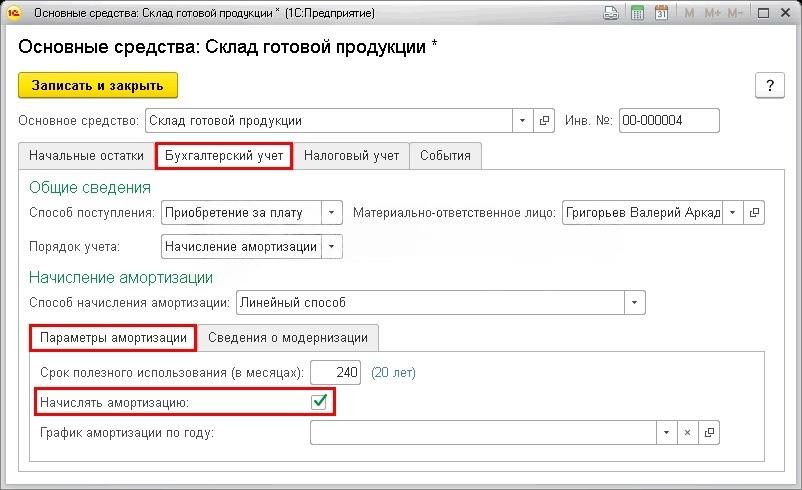Close the Основные средства window
Image resolution: width=802 pixels, height=490 pixels.
click(786, 13)
